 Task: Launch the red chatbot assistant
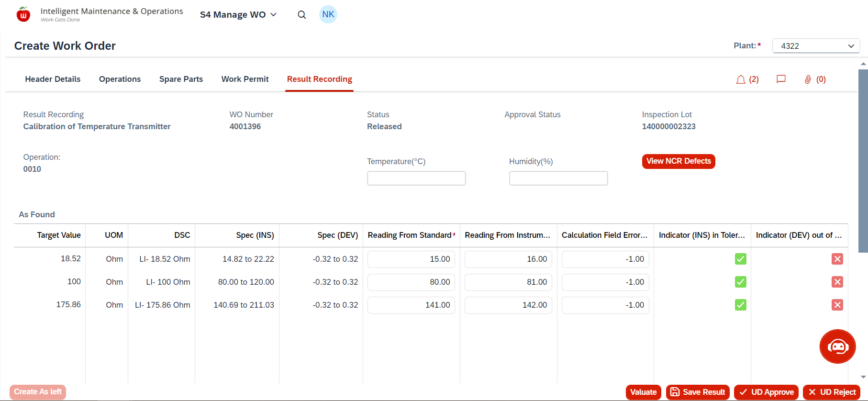837,346
